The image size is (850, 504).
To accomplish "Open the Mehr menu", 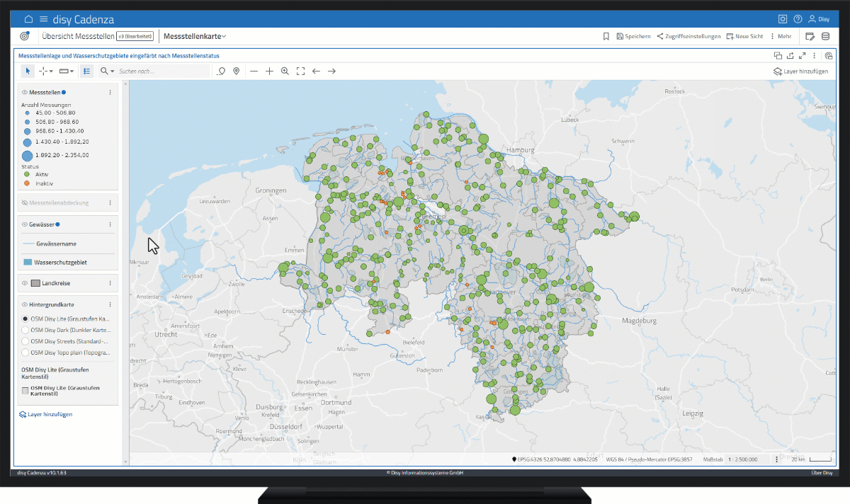I will coord(781,36).
